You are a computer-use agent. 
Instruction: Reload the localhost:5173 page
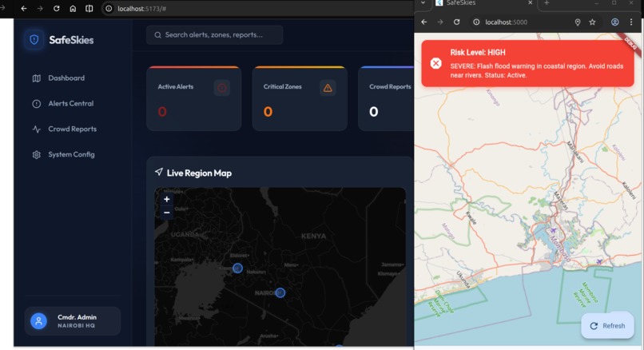point(56,8)
